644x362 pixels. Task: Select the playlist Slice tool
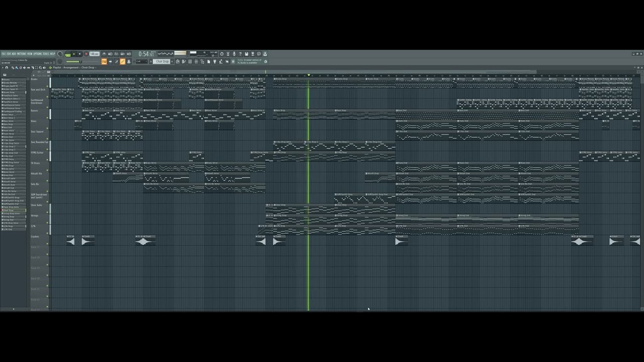point(32,67)
